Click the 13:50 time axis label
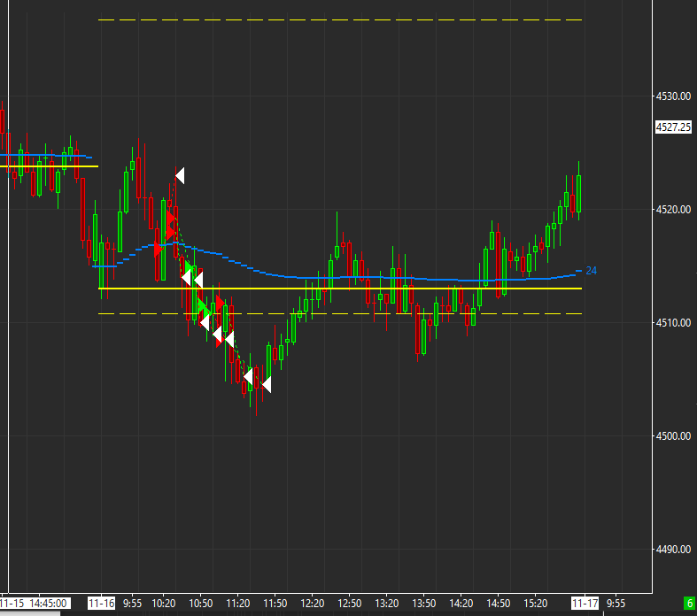 pyautogui.click(x=424, y=604)
